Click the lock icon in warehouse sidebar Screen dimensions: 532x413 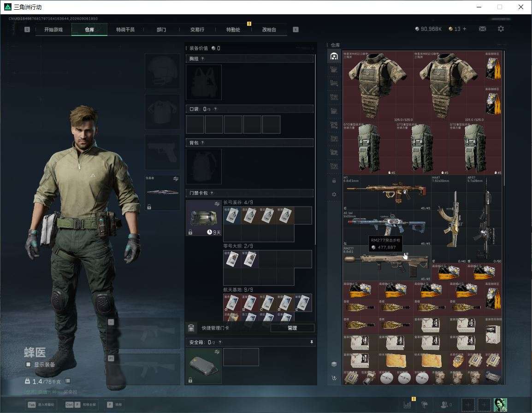click(334, 181)
